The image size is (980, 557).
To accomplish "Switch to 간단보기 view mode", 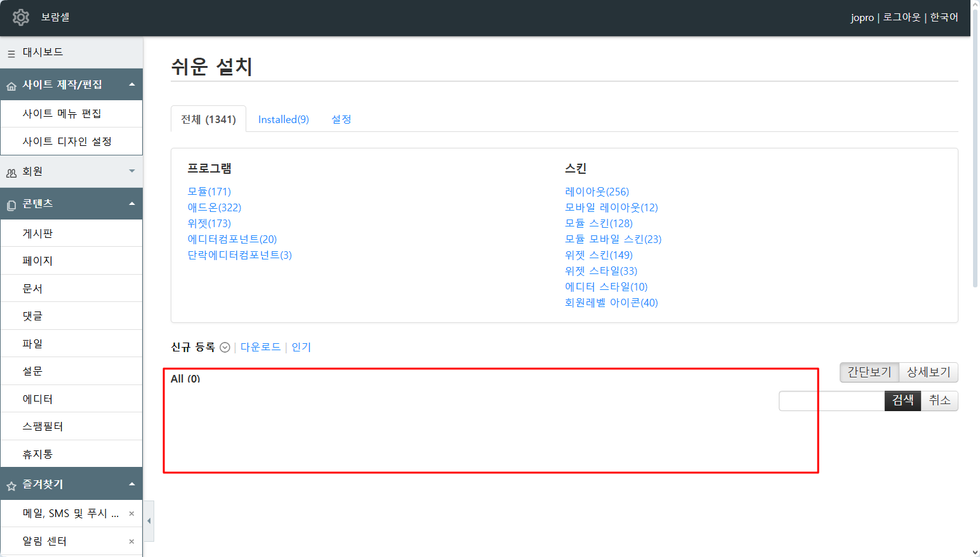I will [869, 372].
